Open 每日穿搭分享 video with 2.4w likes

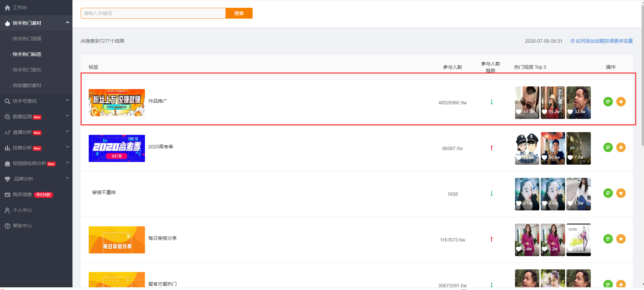[527, 240]
